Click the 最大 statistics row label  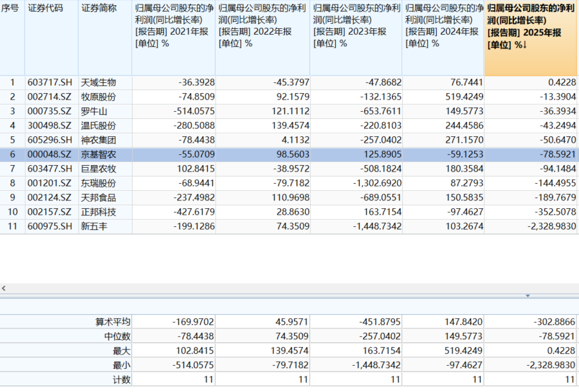(122, 351)
